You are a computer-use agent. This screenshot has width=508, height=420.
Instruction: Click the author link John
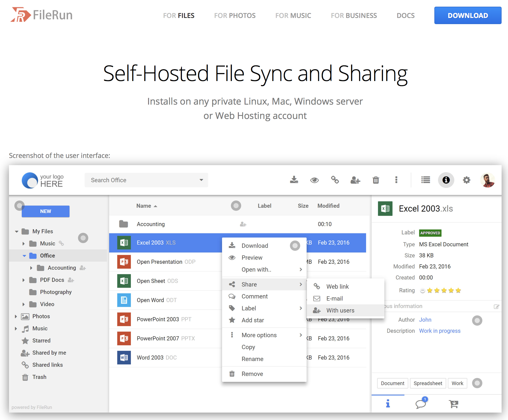(x=425, y=320)
